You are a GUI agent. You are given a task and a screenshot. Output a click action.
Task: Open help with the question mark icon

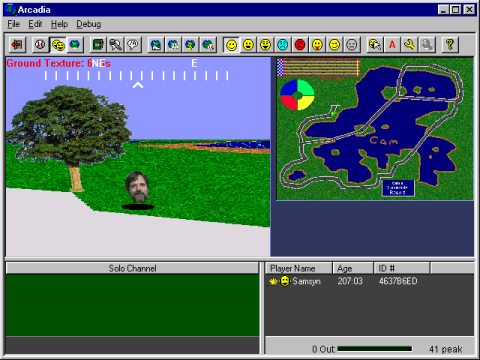[450, 45]
